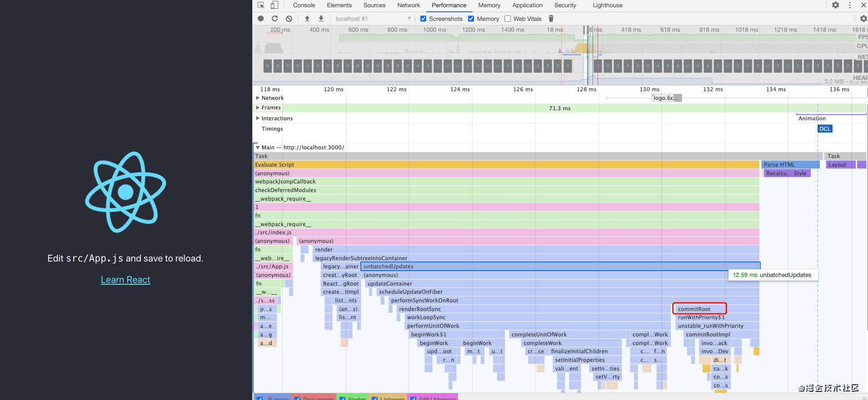This screenshot has width=868, height=400.
Task: Click the collect garbage trash icon
Action: pos(551,19)
